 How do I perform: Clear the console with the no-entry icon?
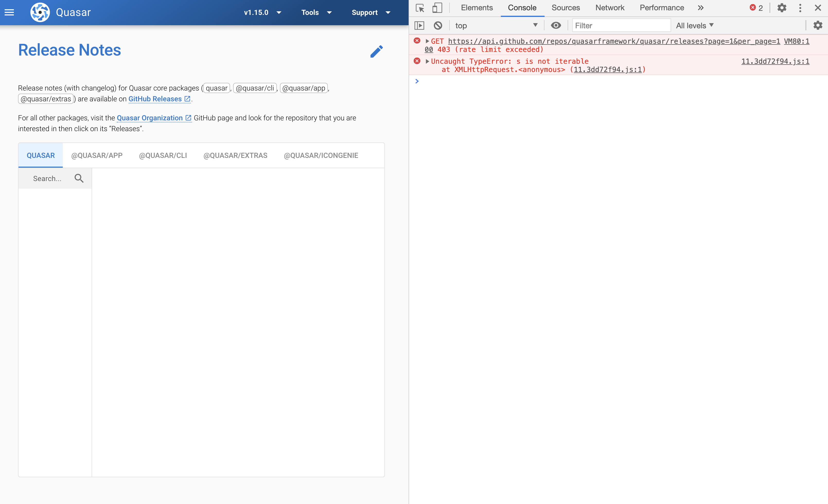(437, 25)
